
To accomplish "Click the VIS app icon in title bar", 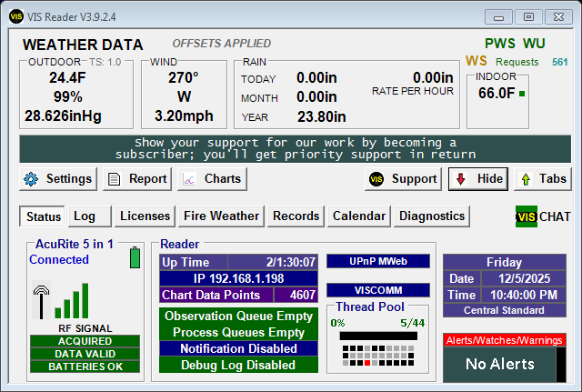I will click(x=17, y=16).
